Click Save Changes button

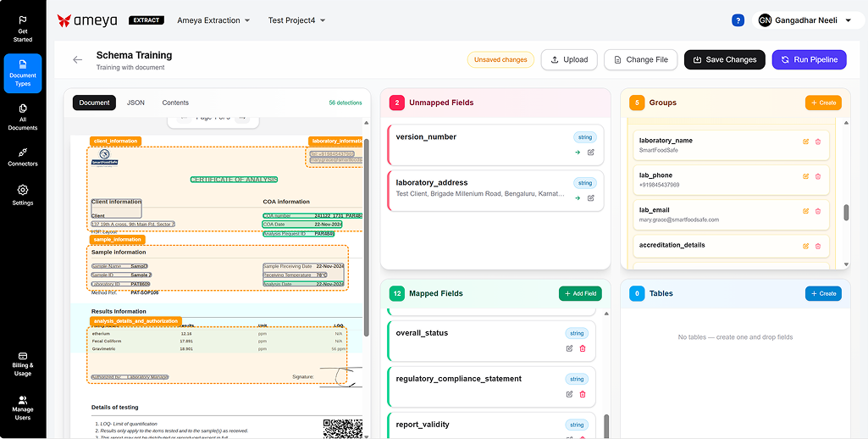pyautogui.click(x=724, y=59)
